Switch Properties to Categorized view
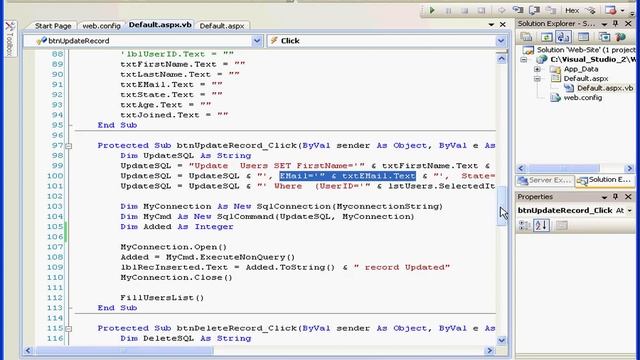Image resolution: width=640 pixels, height=360 pixels. [524, 225]
